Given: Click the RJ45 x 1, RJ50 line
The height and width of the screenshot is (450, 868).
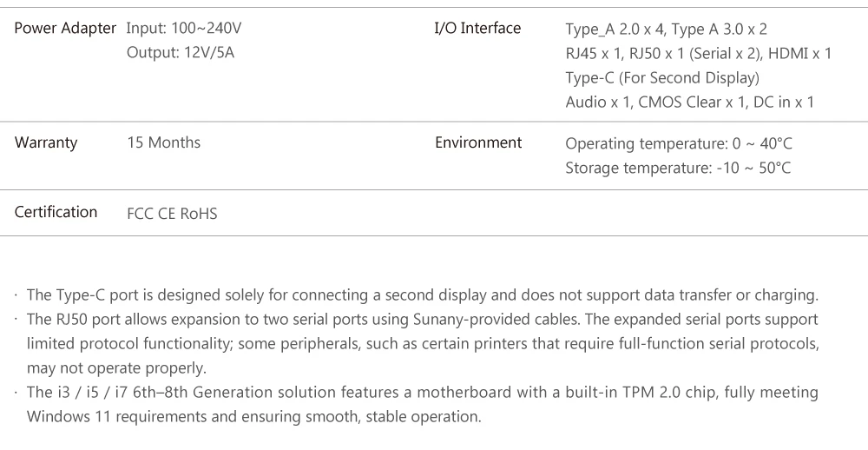Looking at the screenshot, I should pos(699,54).
